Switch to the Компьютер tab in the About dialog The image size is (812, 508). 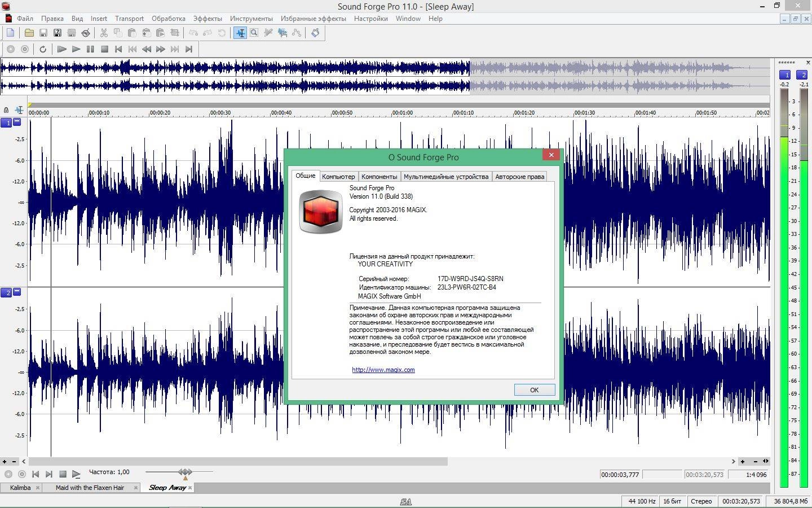pyautogui.click(x=338, y=177)
